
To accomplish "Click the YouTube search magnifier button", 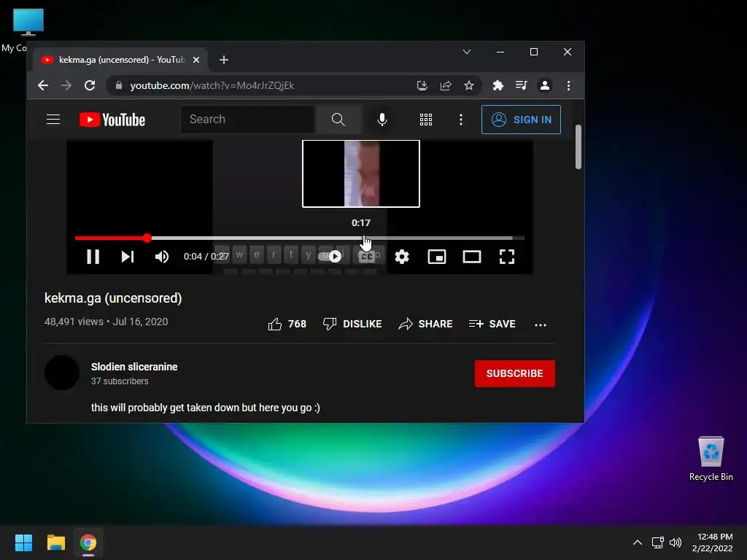I will pos(338,120).
